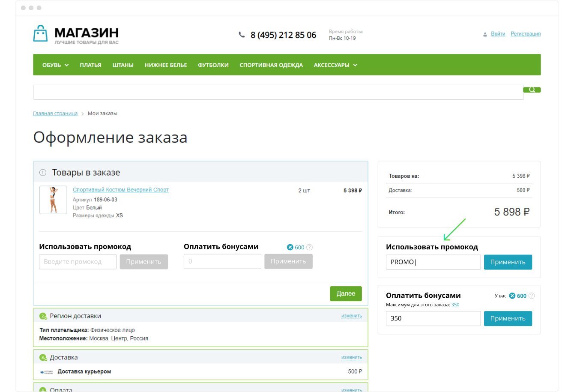Click the green Далее button
574x392 pixels.
click(x=346, y=293)
